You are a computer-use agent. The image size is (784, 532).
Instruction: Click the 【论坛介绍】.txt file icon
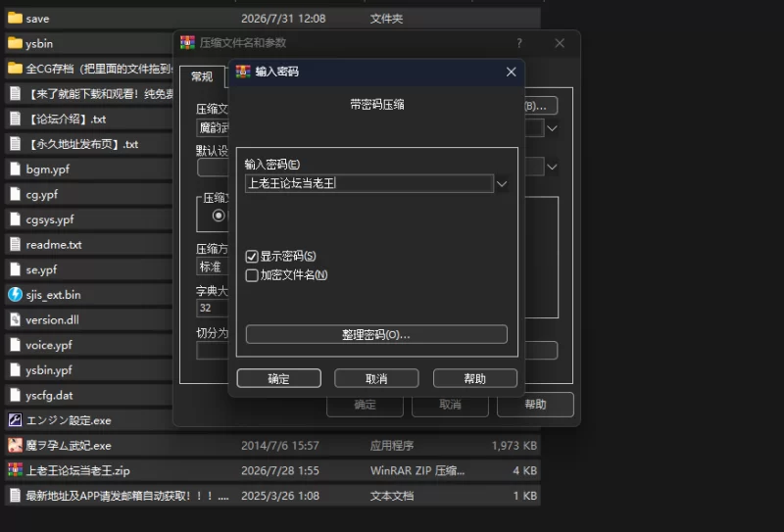(15, 119)
